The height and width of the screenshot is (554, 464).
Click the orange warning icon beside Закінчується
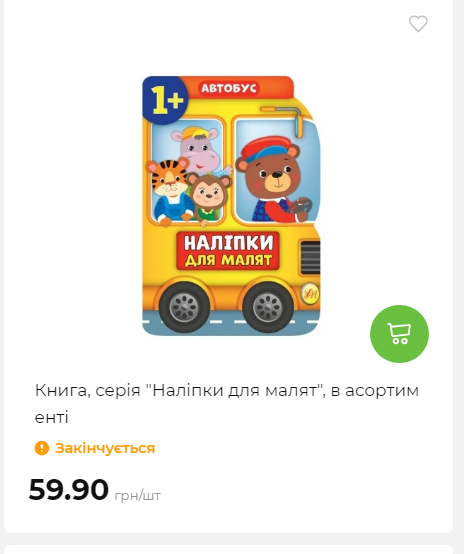coord(42,448)
